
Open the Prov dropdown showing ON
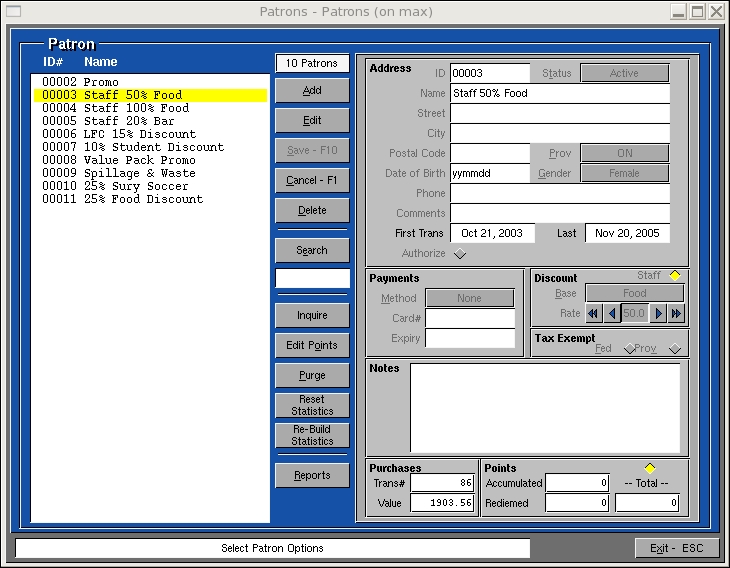point(624,153)
